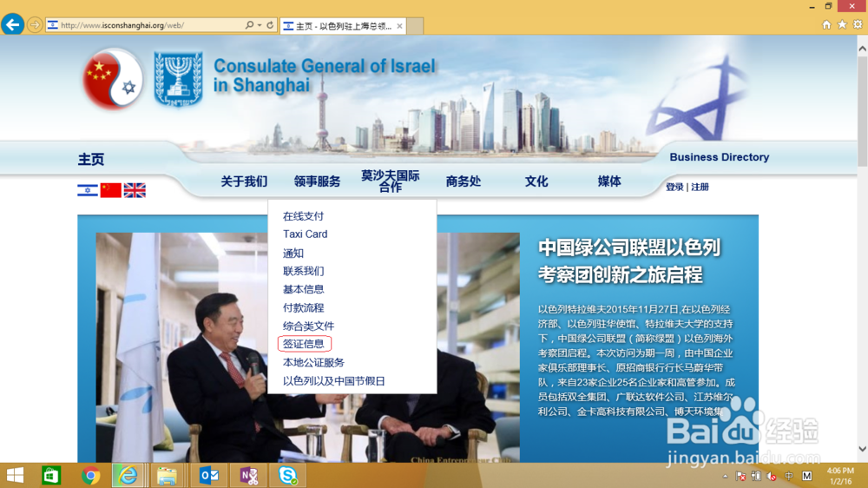Select 付款流程 from the dropdown
The width and height of the screenshot is (868, 488).
pyautogui.click(x=303, y=308)
